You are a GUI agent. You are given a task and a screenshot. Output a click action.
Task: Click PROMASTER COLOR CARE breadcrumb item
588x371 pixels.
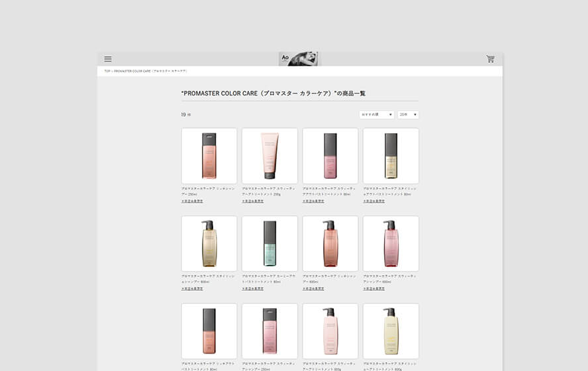click(x=150, y=71)
